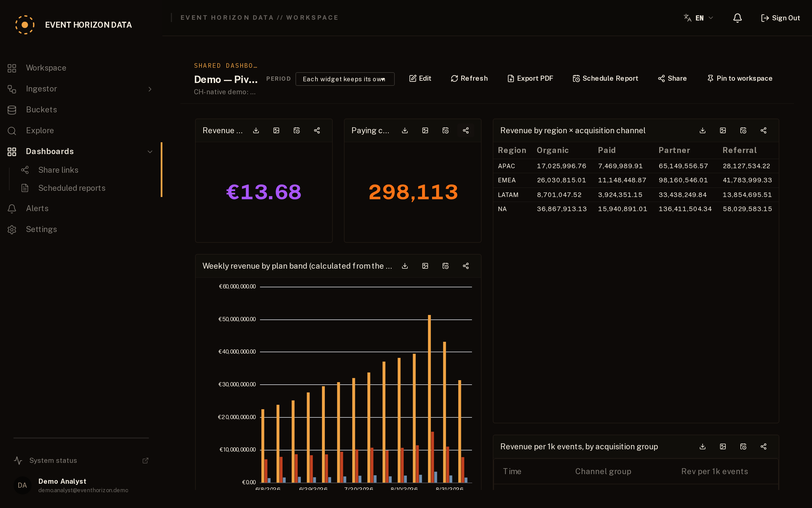Download Revenue per 1k events data
Image resolution: width=812 pixels, height=508 pixels.
pos(703,446)
